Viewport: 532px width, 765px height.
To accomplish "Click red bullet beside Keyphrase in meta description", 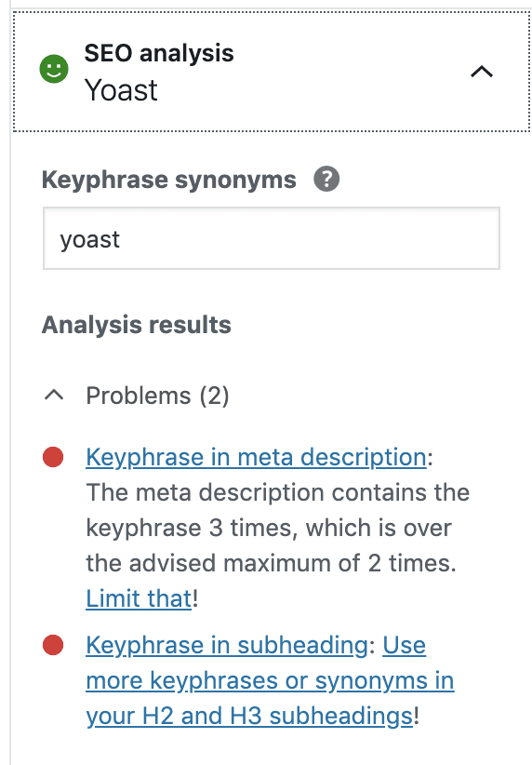I will [53, 457].
